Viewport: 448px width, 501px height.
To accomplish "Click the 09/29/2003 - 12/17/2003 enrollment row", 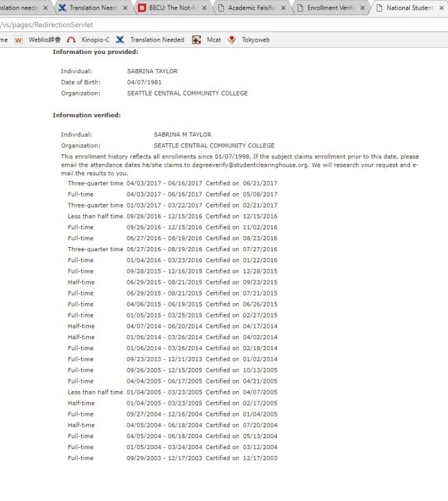I will coord(172,458).
